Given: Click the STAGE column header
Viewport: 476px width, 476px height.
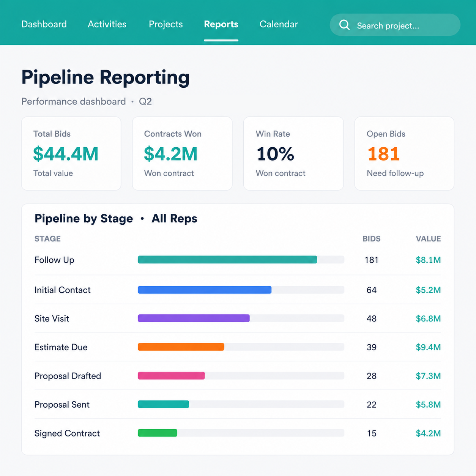Looking at the screenshot, I should click(x=47, y=239).
